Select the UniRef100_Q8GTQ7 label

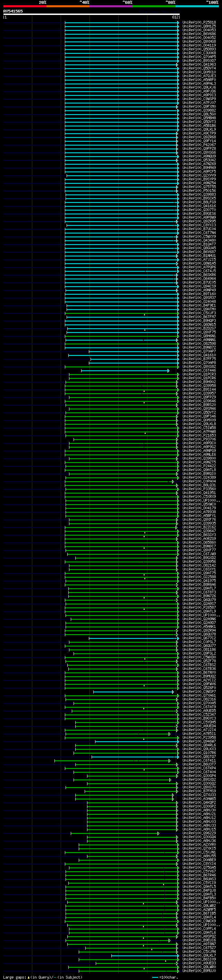pos(199,756)
